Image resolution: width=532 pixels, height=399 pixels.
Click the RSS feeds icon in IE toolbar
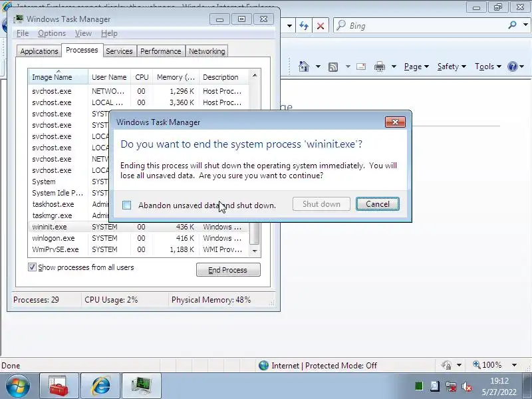click(333, 67)
